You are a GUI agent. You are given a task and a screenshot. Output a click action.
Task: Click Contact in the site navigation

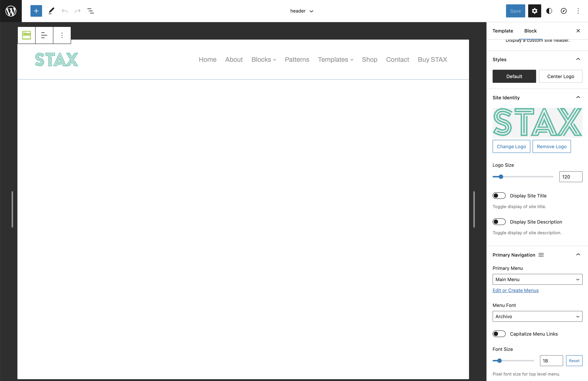398,60
